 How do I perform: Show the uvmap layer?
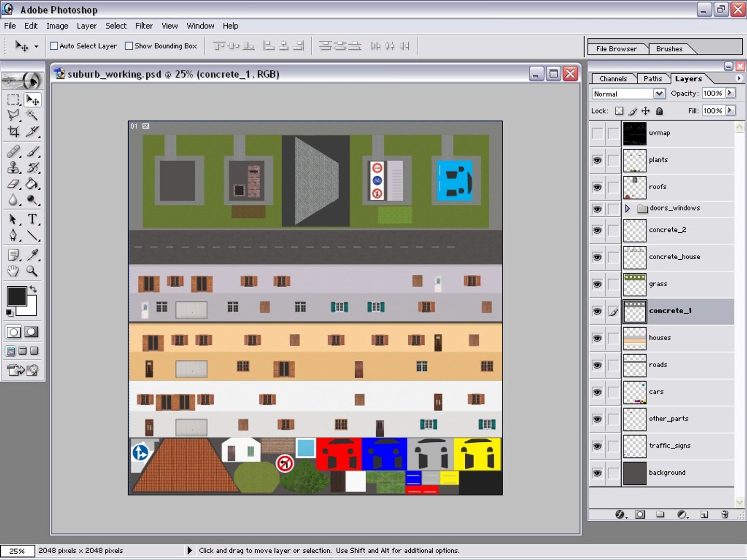coord(597,133)
